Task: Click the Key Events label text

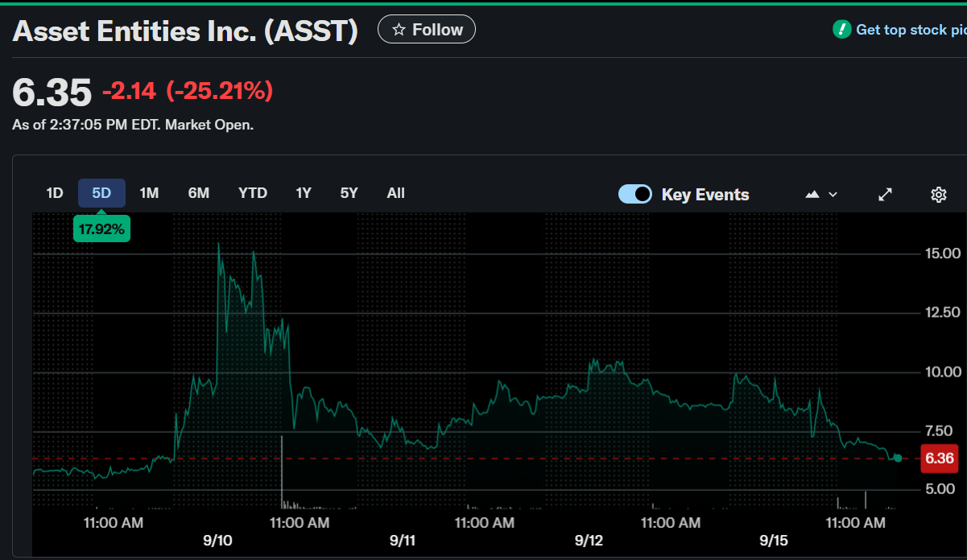Action: (705, 195)
